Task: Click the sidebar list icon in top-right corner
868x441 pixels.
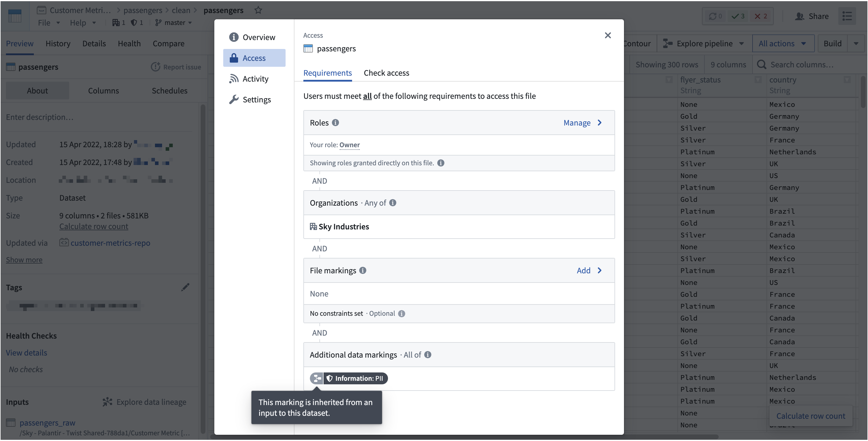Action: pos(847,16)
